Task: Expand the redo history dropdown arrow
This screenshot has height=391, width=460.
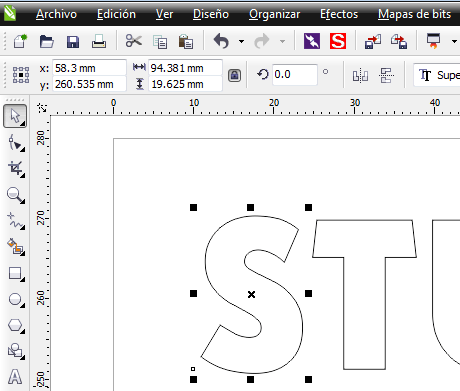Action: 282,42
